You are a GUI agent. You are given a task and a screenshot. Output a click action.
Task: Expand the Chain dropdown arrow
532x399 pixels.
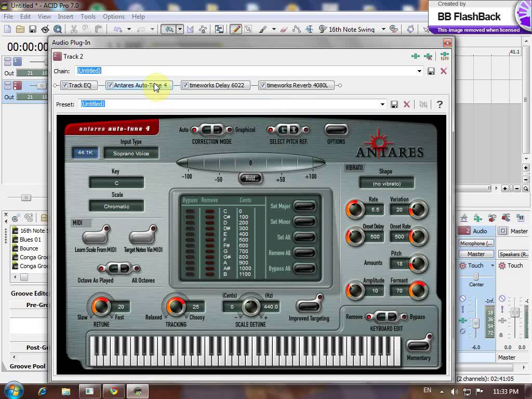(x=419, y=71)
